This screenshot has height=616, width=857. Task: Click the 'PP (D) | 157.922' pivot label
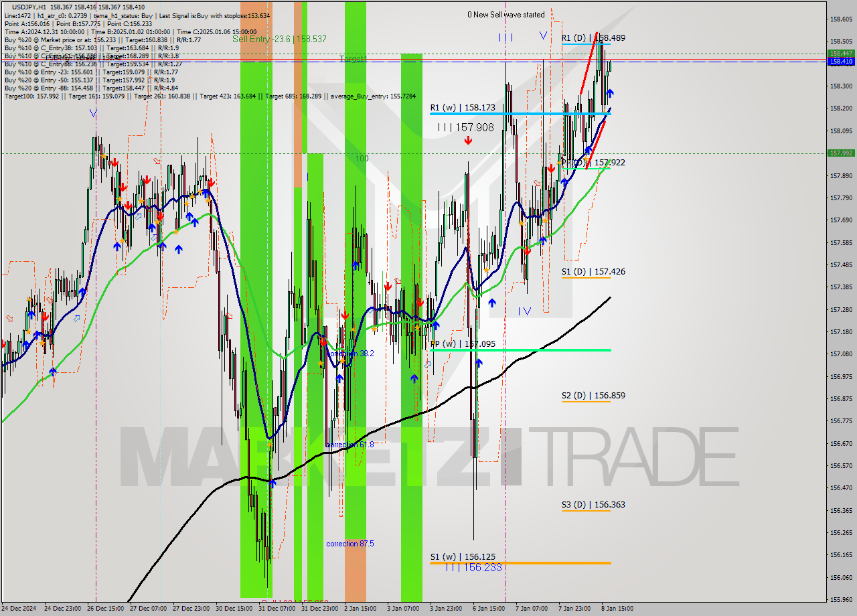(x=593, y=163)
